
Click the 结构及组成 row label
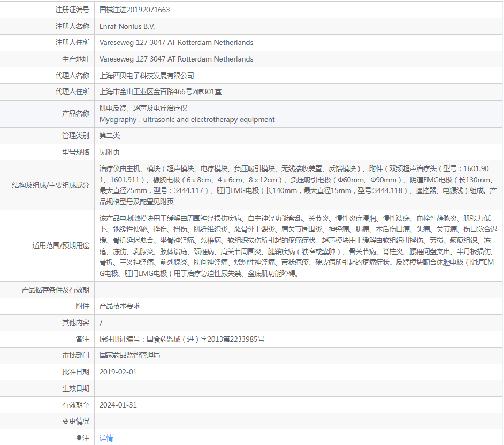[x=50, y=185]
